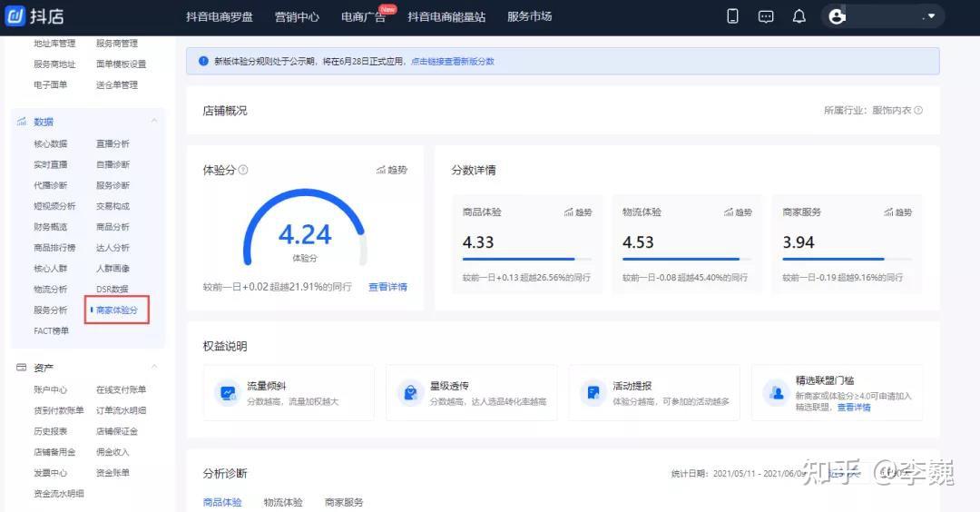Open the mobile phone icon in header
Viewport: 980px width, 512px height.
732,16
